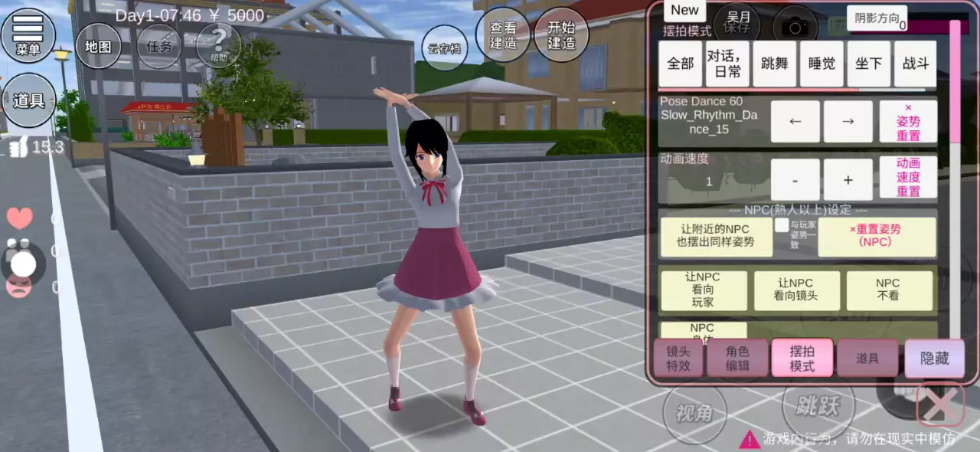The image size is (980, 452).
Task: Reset pose with 姿势重置 button
Action: tap(908, 121)
